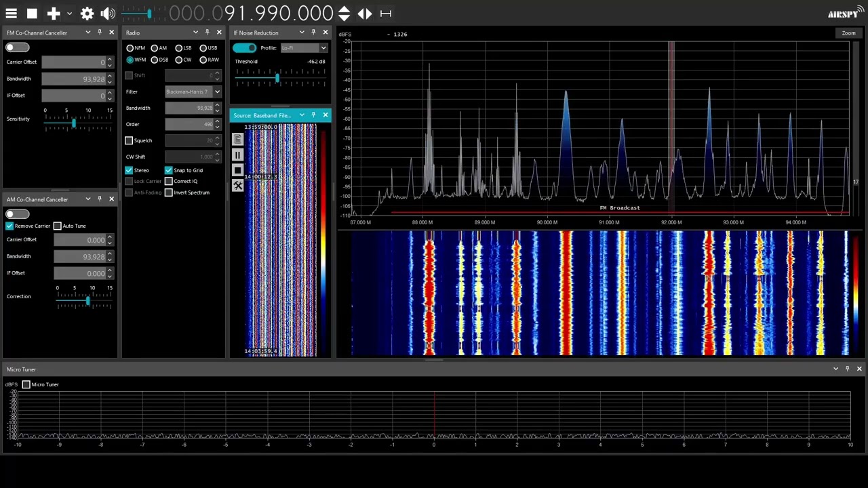Click the Radio Order stepper arrows

coord(217,124)
